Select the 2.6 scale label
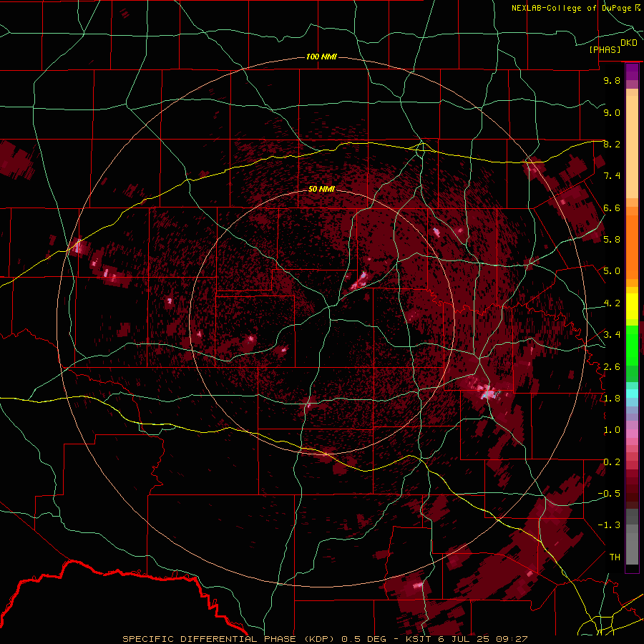Image resolution: width=644 pixels, height=644 pixels. coord(612,366)
